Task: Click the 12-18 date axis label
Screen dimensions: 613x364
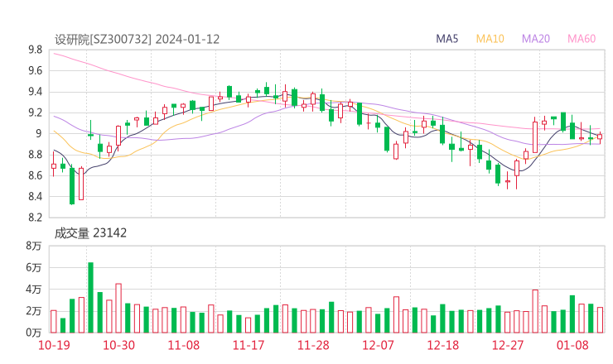Action: click(x=443, y=345)
